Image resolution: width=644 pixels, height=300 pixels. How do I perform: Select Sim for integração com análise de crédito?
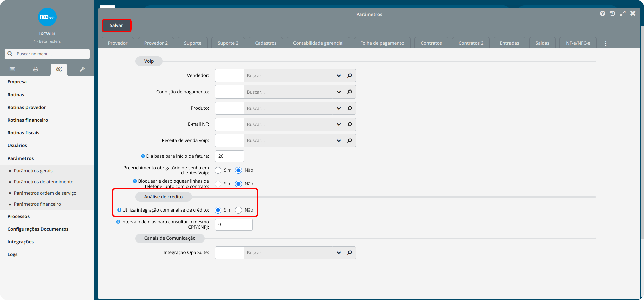(218, 210)
